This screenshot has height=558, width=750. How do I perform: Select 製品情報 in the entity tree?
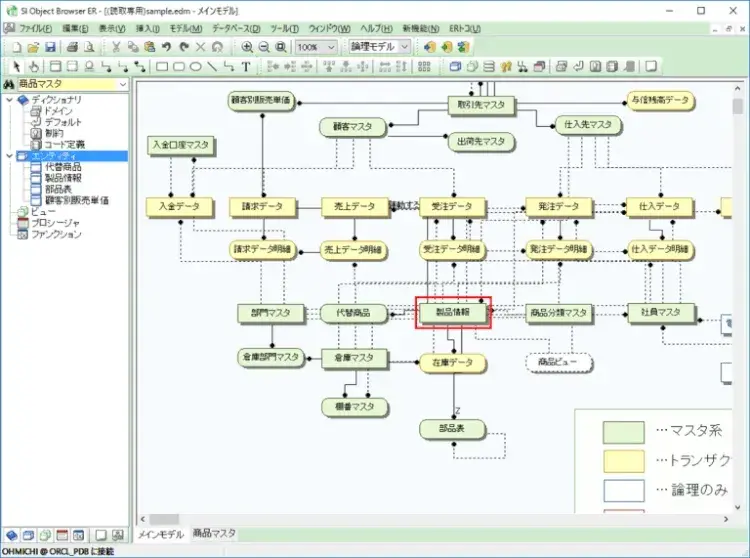point(62,178)
